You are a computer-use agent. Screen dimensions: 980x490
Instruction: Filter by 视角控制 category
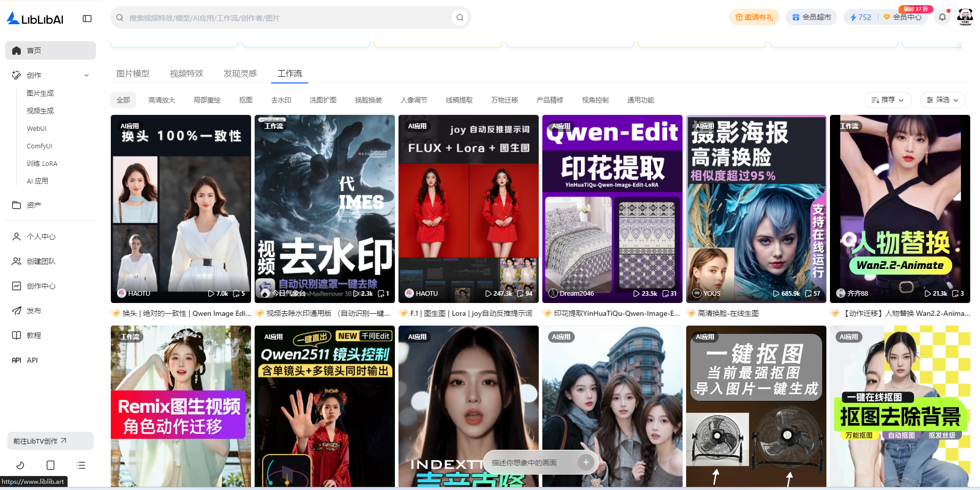(595, 100)
